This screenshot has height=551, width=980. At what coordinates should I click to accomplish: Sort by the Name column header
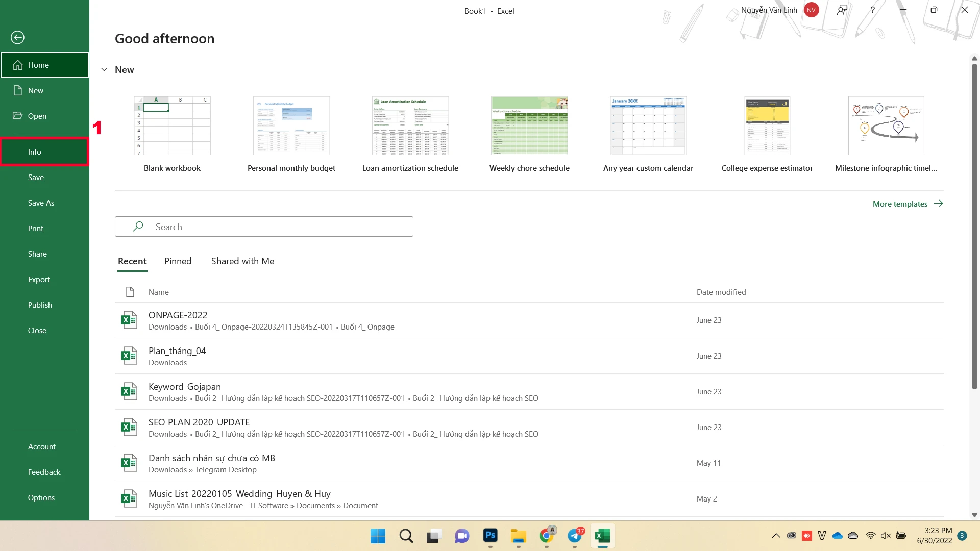(159, 292)
